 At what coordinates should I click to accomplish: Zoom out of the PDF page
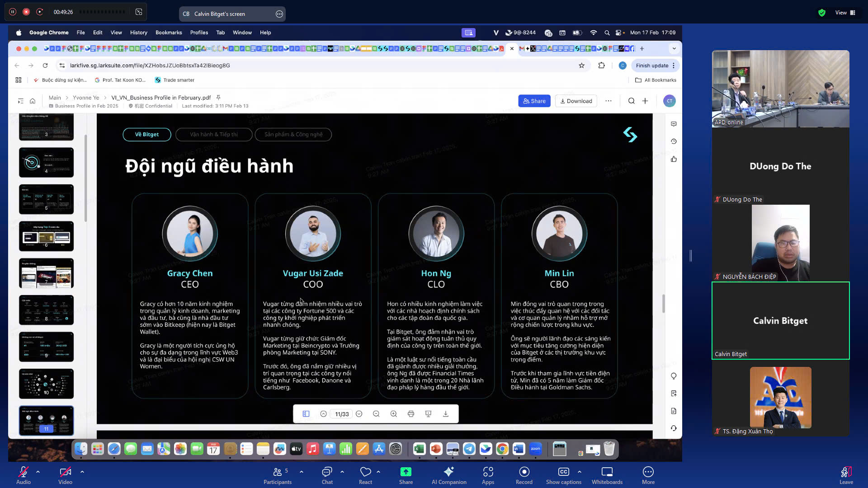click(x=376, y=414)
